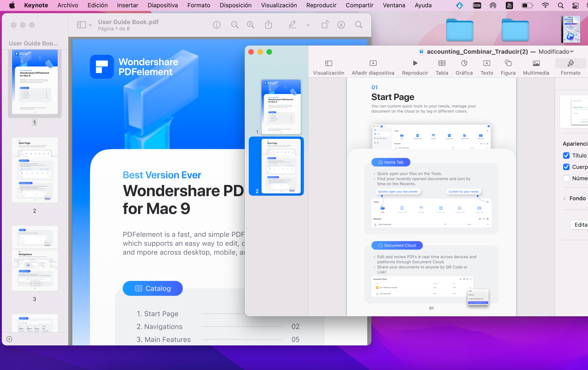
Task: Select the markup pen tool in the PDF viewer
Action: [x=292, y=25]
